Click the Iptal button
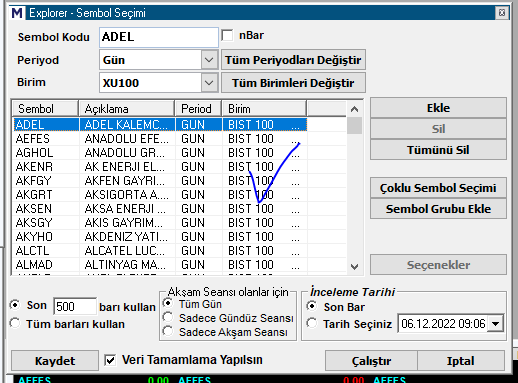Screen dimensions: 518x383 coord(460,361)
